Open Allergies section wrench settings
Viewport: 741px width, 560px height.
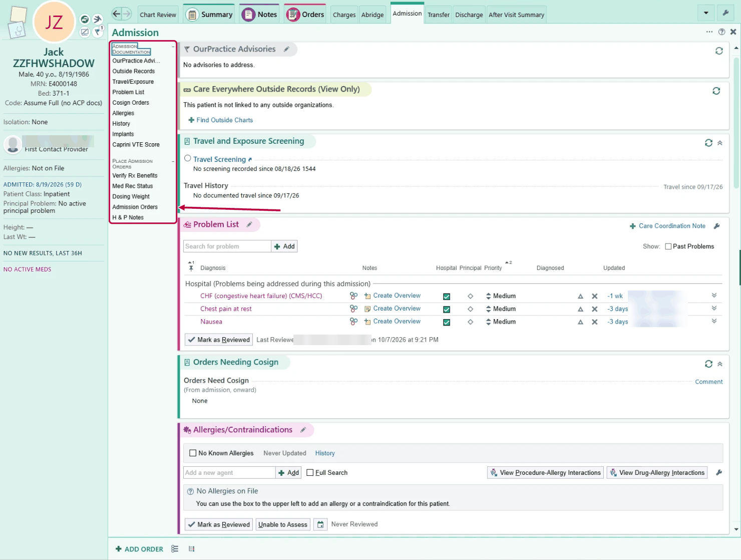pos(719,472)
